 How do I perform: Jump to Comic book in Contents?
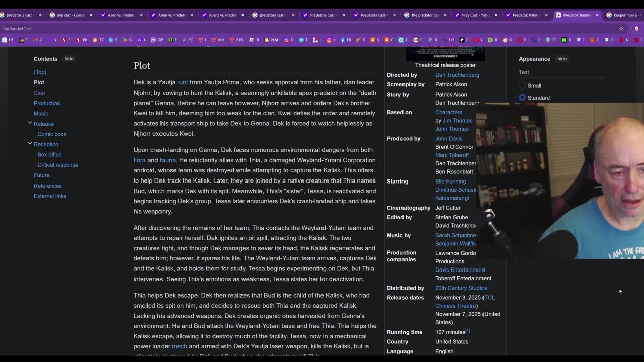(x=52, y=134)
